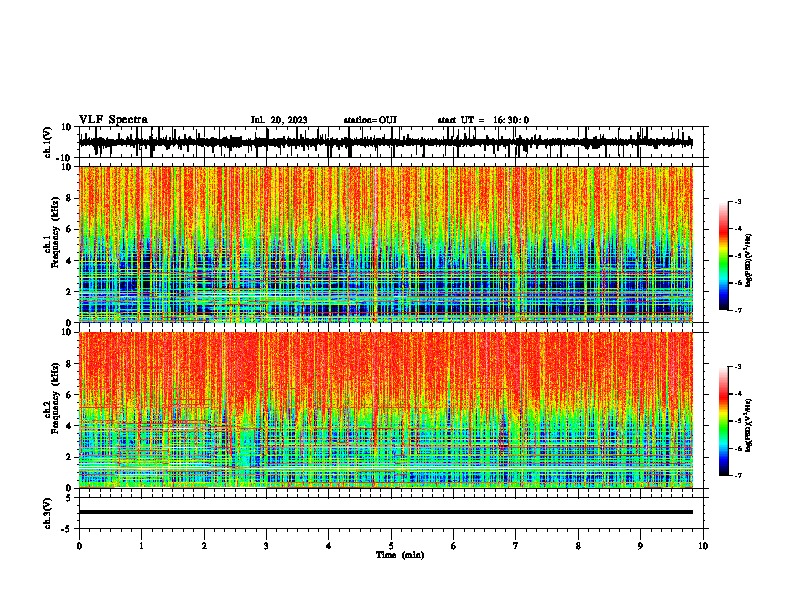Click the "-3" tick on ch.2 colorbar

[x=738, y=367]
